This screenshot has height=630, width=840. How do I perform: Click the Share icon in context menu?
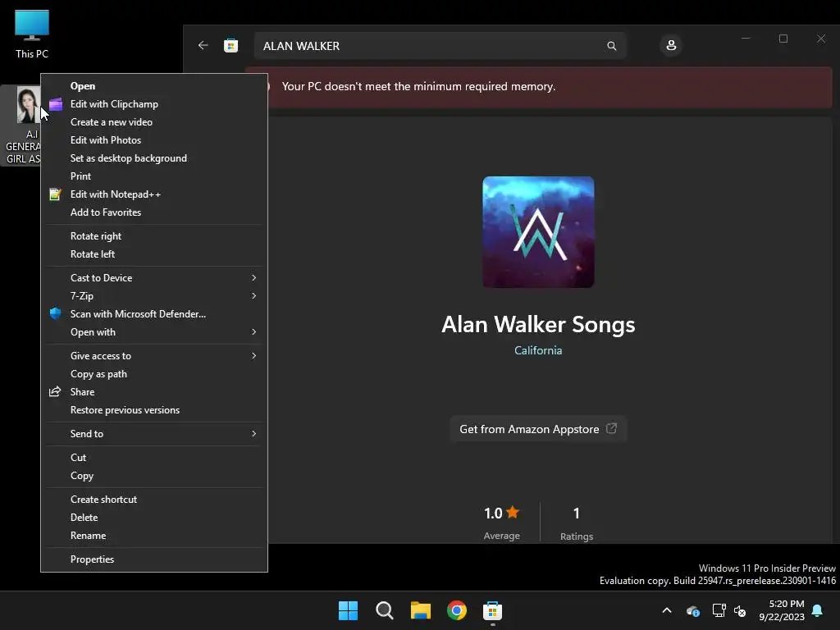(x=55, y=392)
